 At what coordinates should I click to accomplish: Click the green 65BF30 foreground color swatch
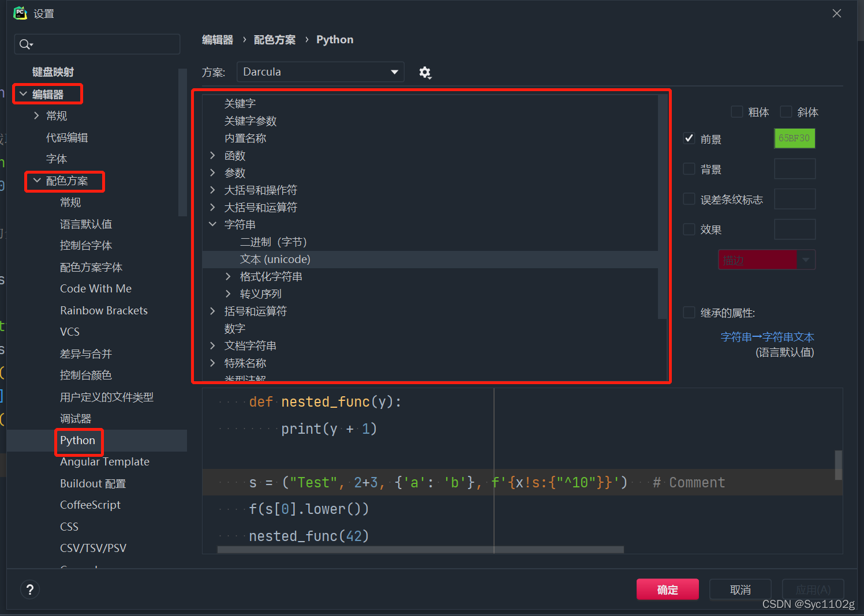pyautogui.click(x=794, y=138)
